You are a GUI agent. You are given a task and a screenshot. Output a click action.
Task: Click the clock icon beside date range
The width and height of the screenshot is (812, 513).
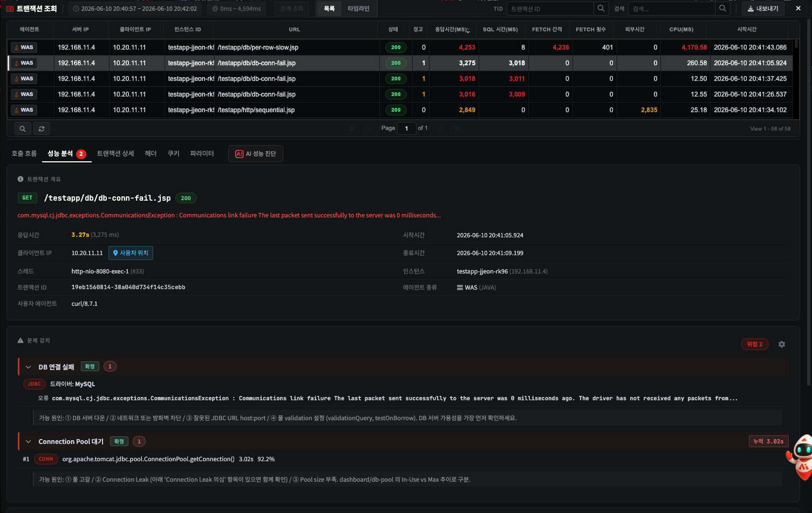[76, 9]
